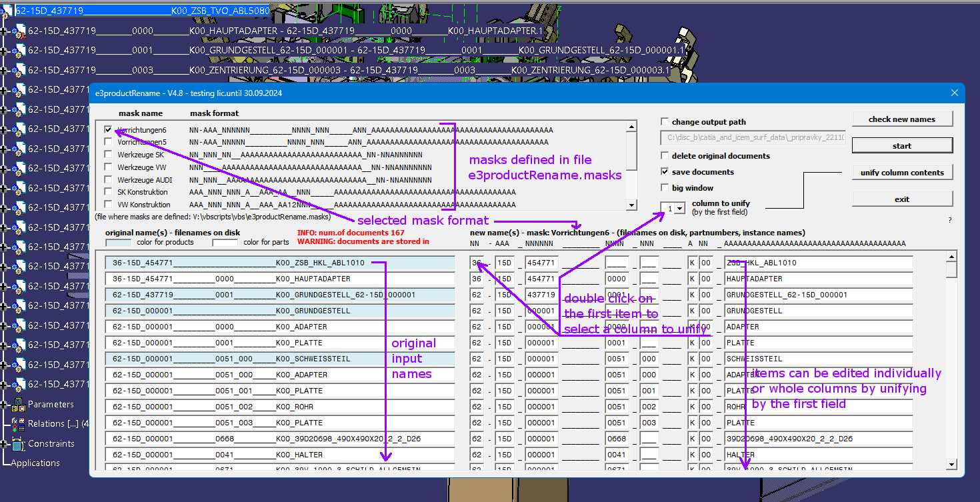Viewport: 980px width, 502px height.
Task: Click the new-name field GRUNDGESTELL_62-15D_000001
Action: (x=818, y=295)
